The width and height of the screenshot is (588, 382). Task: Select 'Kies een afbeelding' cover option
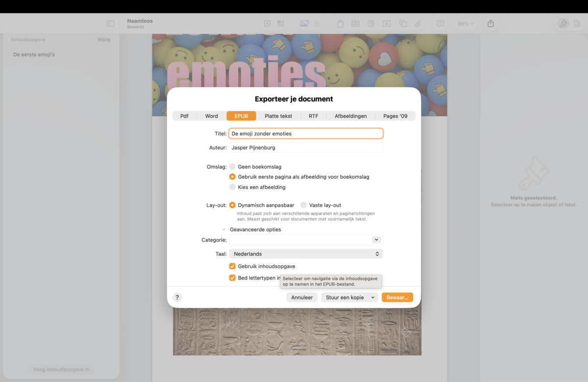(x=233, y=187)
